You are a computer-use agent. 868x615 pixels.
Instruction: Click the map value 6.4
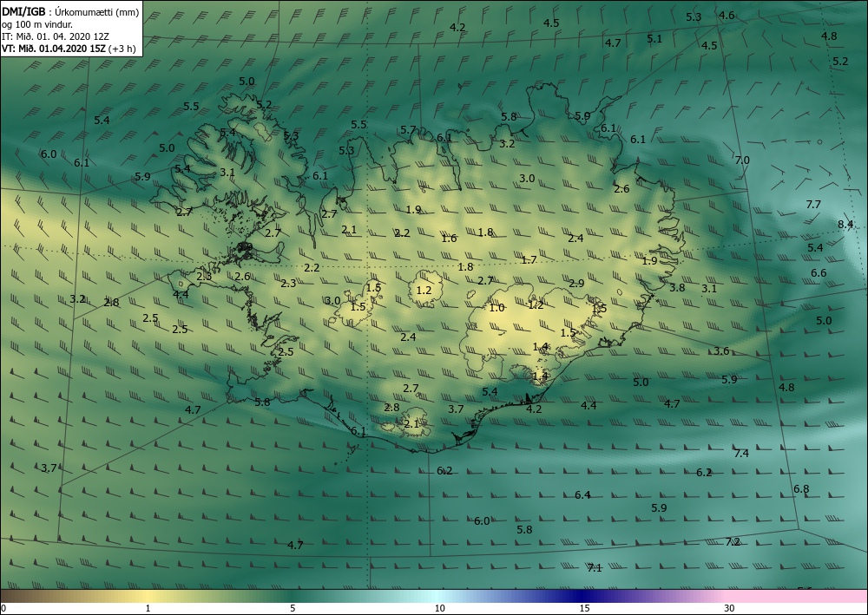pyautogui.click(x=582, y=495)
